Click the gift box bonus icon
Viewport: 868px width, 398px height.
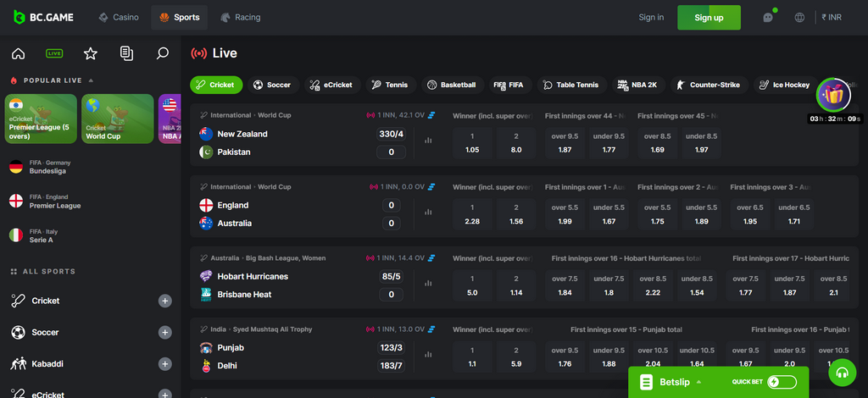[x=833, y=94]
